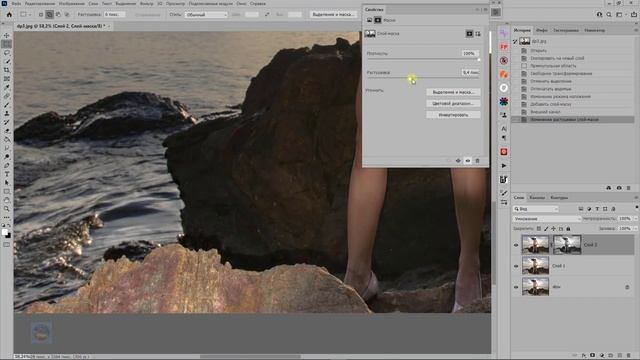The width and height of the screenshot is (640, 360).
Task: Toggle visibility of layer Слой 2
Action: pos(516,245)
